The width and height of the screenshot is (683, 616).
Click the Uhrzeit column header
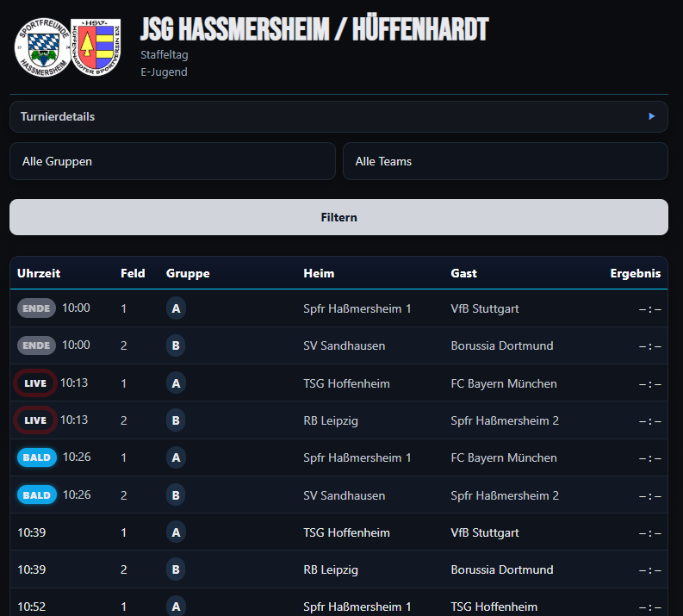[39, 273]
